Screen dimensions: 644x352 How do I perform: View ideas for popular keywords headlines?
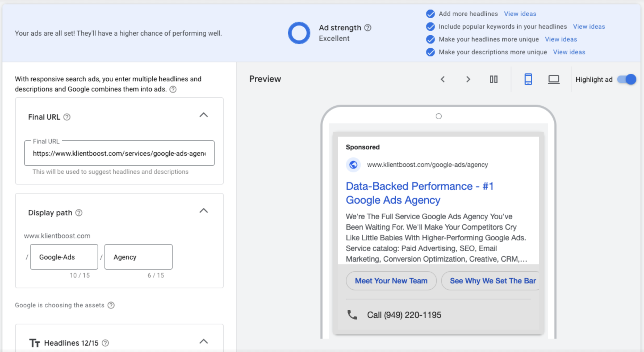589,27
